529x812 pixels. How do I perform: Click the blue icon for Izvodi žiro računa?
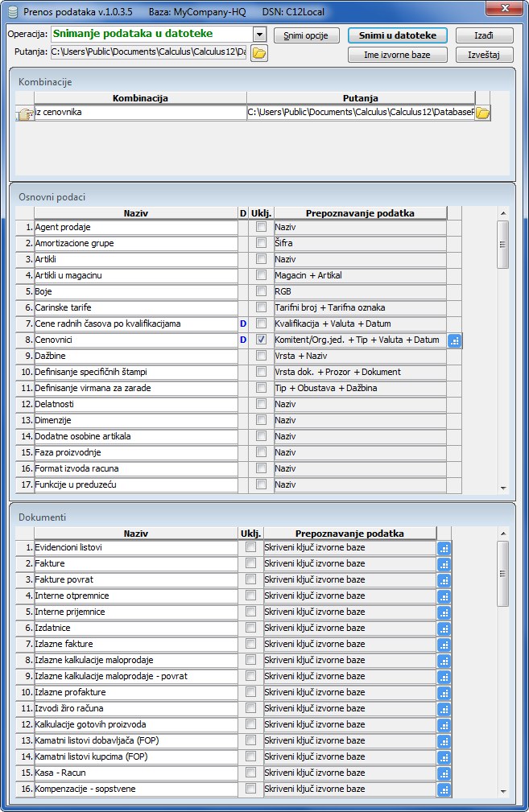point(444,709)
